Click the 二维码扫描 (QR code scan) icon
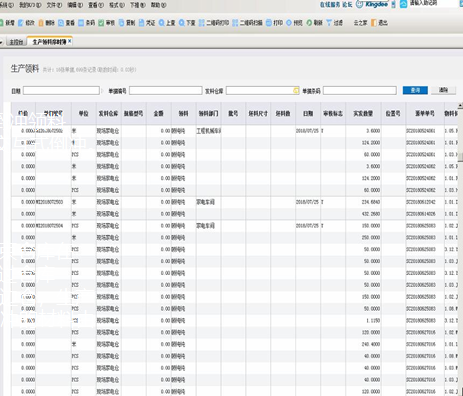Image resolution: width=463 pixels, height=396 pixels. 235,23
